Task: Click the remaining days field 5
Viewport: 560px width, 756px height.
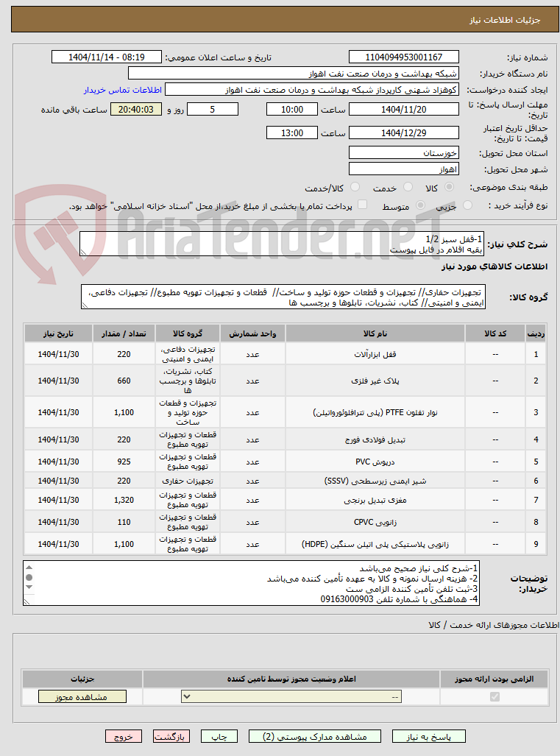Action: click(x=213, y=110)
